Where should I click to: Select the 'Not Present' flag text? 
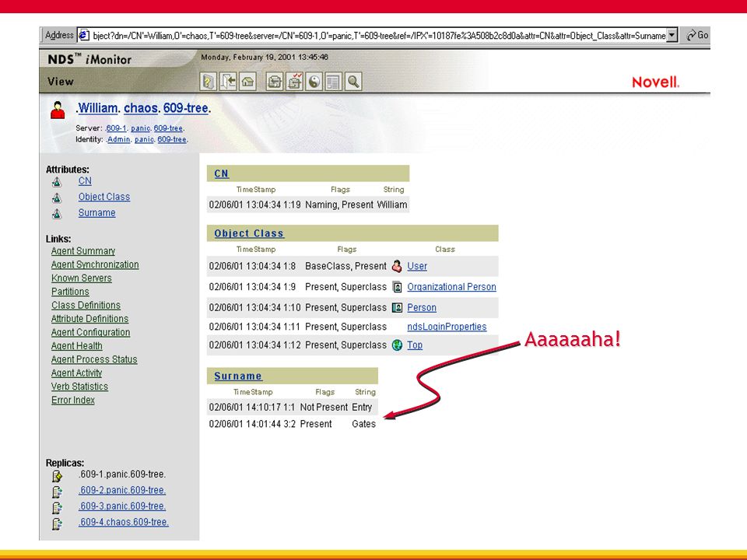click(x=324, y=407)
